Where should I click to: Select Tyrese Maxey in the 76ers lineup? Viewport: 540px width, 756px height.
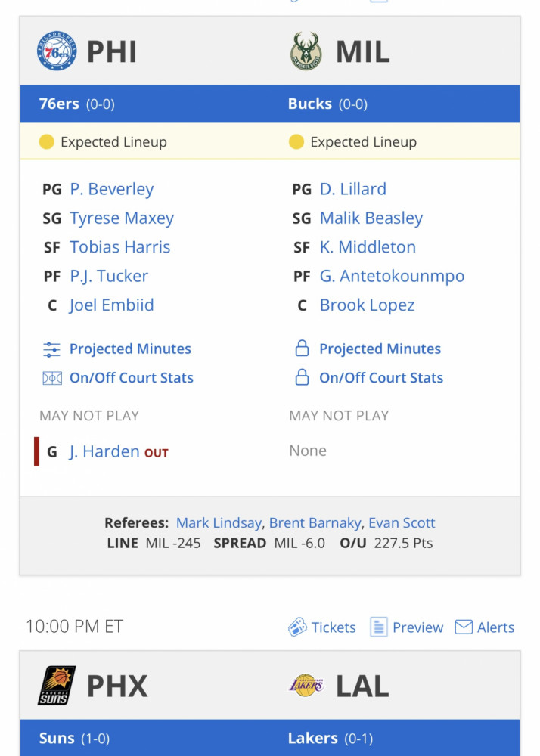click(122, 218)
